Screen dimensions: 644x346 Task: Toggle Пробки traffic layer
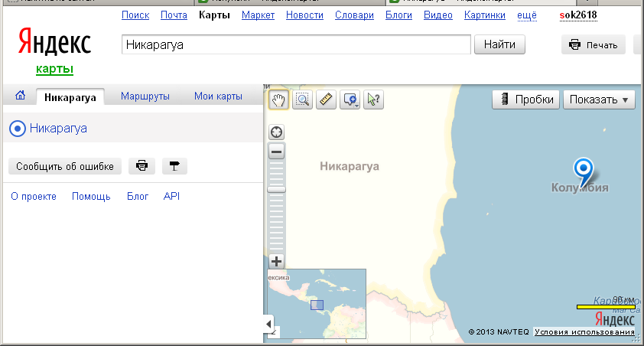[525, 100]
